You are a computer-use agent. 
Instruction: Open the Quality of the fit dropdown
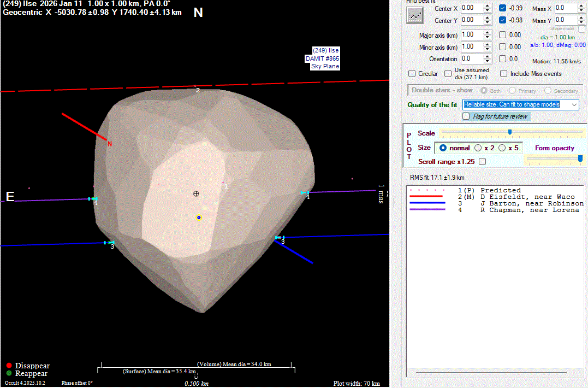(x=574, y=104)
